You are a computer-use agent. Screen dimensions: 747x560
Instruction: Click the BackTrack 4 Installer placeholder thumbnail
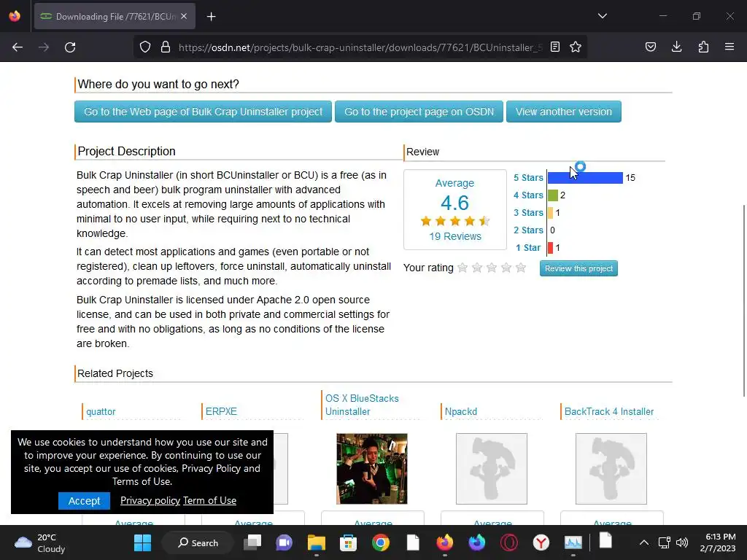(x=611, y=469)
